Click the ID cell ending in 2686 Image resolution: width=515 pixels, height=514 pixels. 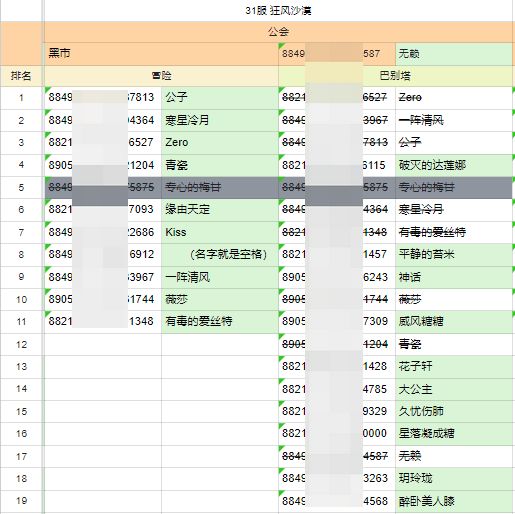coord(103,232)
